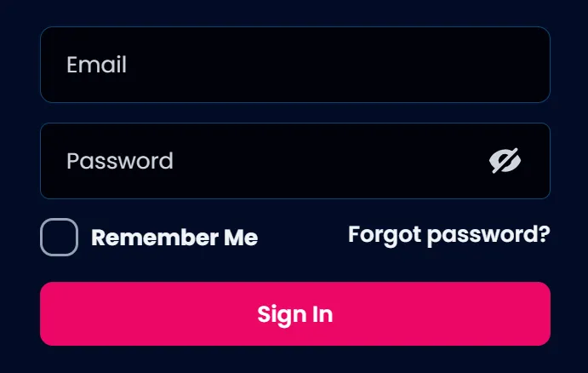Place the cursor in the Email box
Screen dimensions: 588x373
(x=295, y=65)
